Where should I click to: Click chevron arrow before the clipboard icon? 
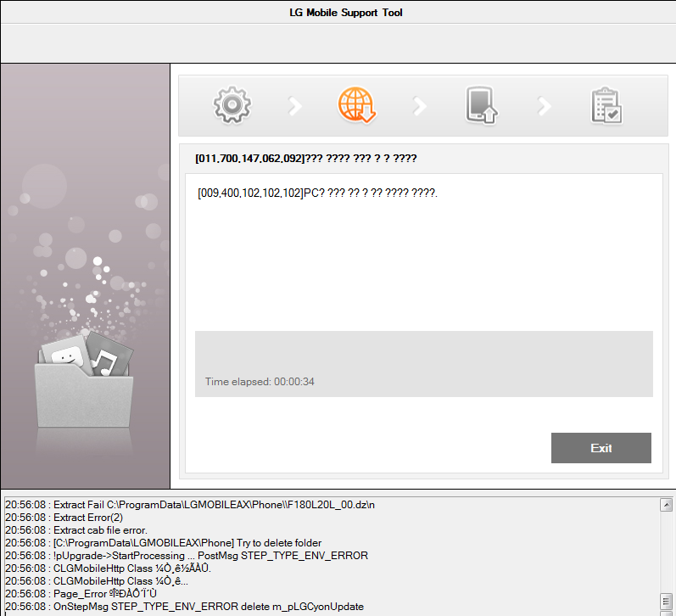544,106
